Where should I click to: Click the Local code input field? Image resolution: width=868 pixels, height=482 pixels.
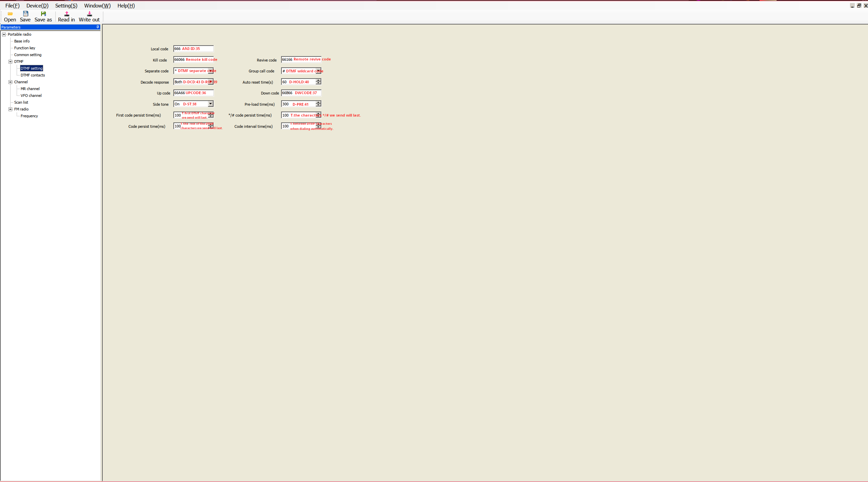[x=193, y=49]
